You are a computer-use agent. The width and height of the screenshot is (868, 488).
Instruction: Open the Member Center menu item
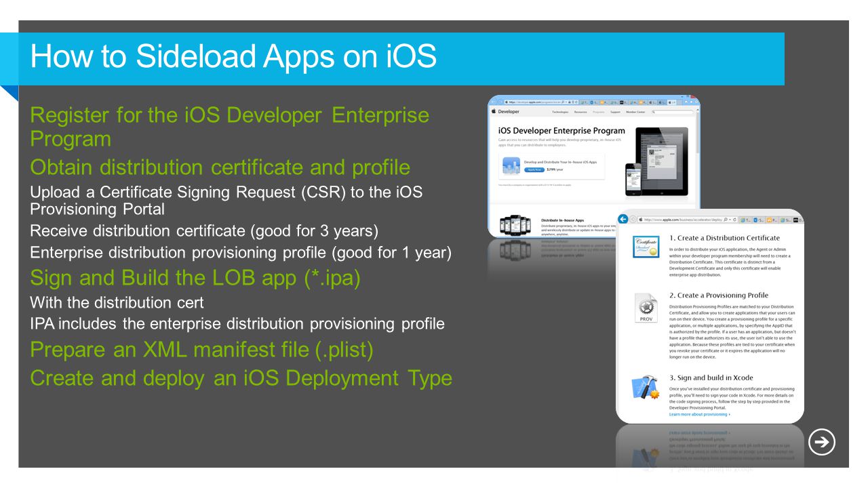[635, 112]
